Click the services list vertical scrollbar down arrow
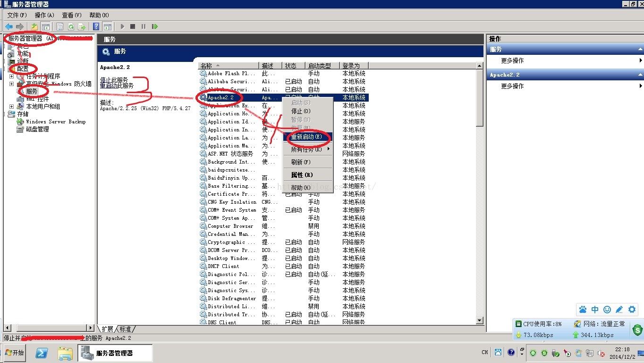This screenshot has height=363, width=644. coord(480,320)
